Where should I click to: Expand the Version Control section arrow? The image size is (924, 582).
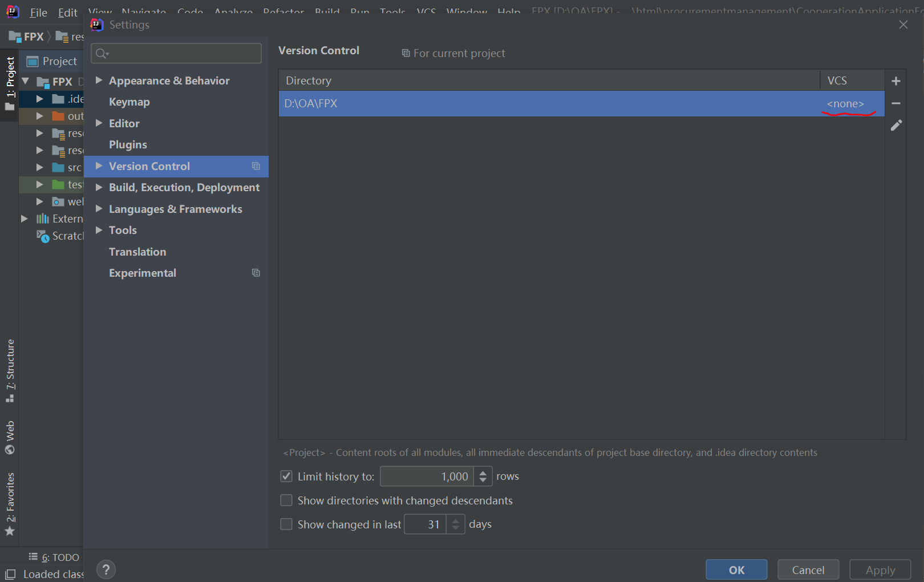point(99,166)
